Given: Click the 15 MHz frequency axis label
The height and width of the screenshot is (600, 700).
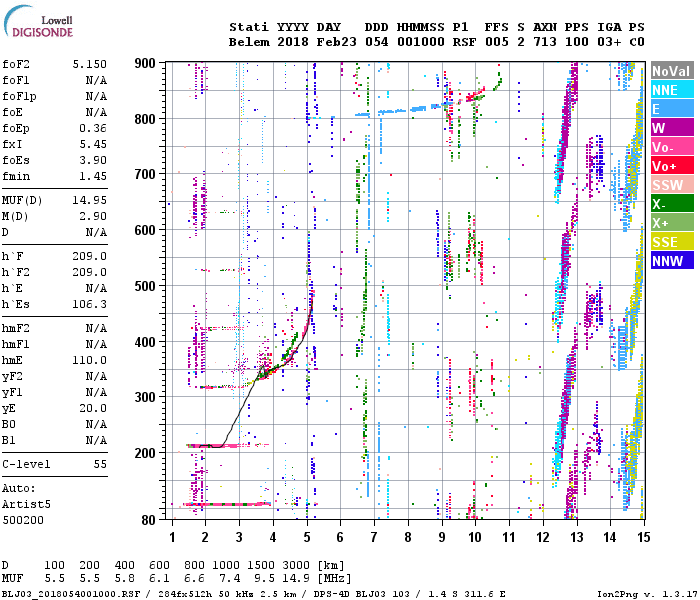Looking at the screenshot, I should tap(643, 537).
